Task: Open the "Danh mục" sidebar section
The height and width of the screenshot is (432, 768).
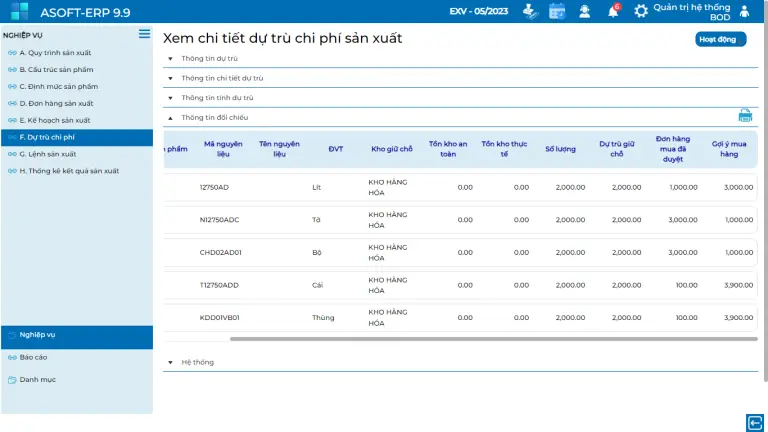Action: coord(37,379)
